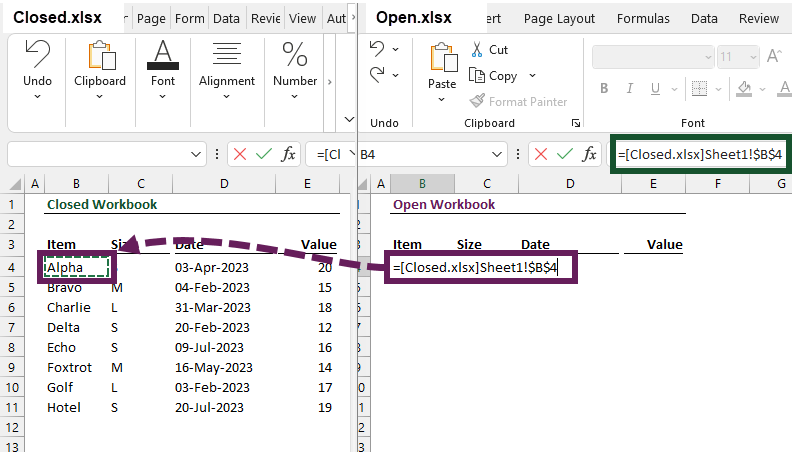
Task: Open formula bar options dots in Open.xlsx
Action: click(x=518, y=154)
